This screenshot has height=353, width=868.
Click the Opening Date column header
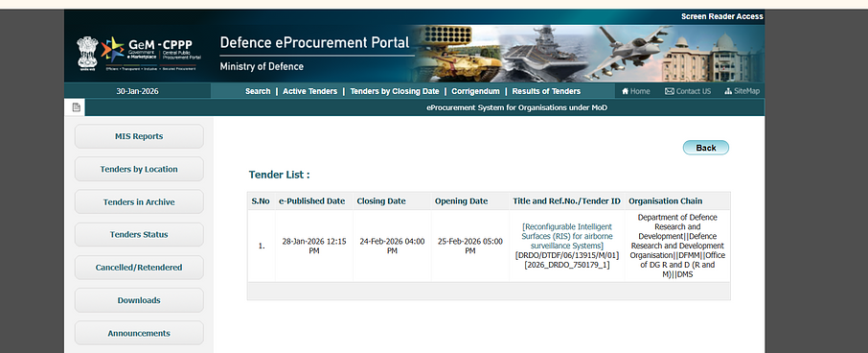point(461,201)
